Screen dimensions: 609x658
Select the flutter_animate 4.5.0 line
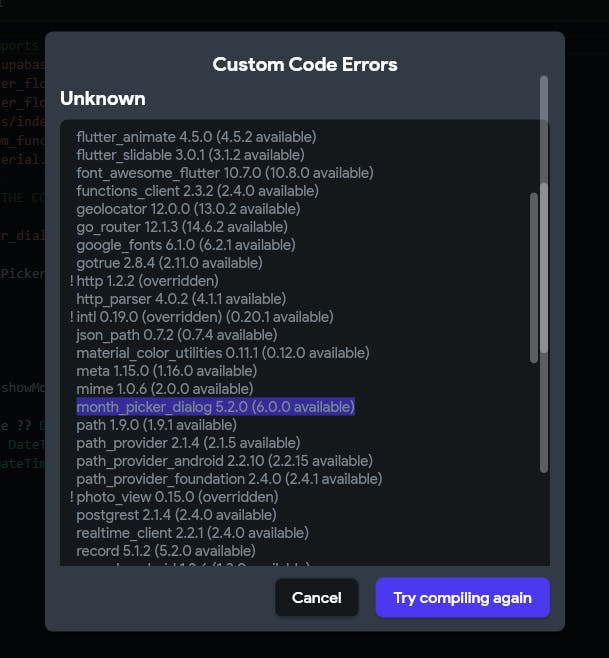click(x=196, y=137)
